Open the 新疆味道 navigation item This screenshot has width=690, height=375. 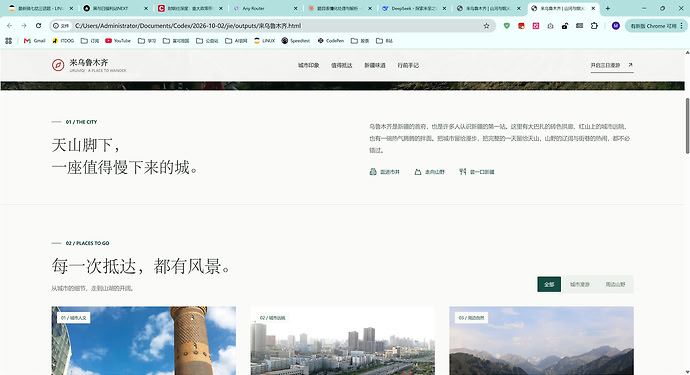tap(375, 65)
